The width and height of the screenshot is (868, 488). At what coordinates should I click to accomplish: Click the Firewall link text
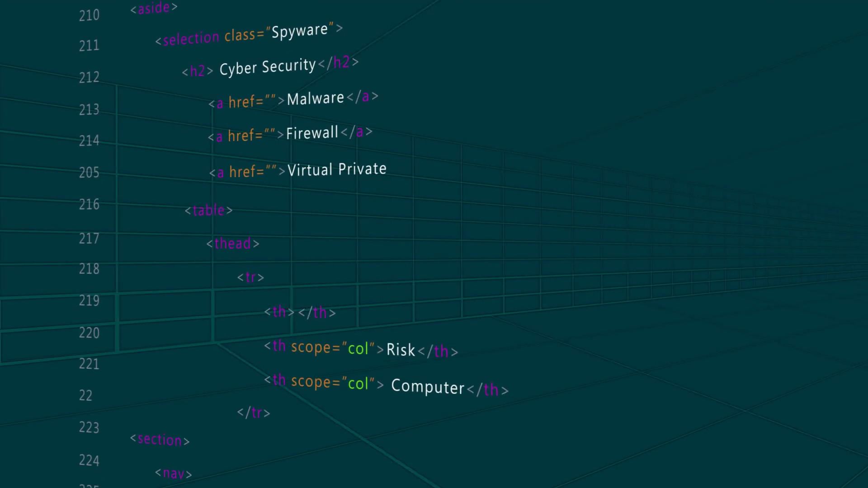tap(312, 133)
